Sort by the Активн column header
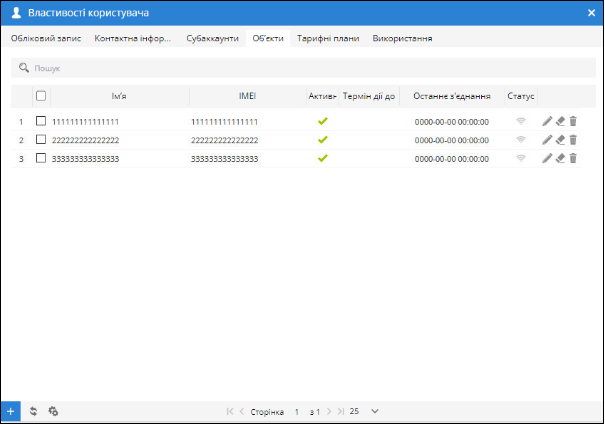The image size is (605, 424). coord(323,96)
